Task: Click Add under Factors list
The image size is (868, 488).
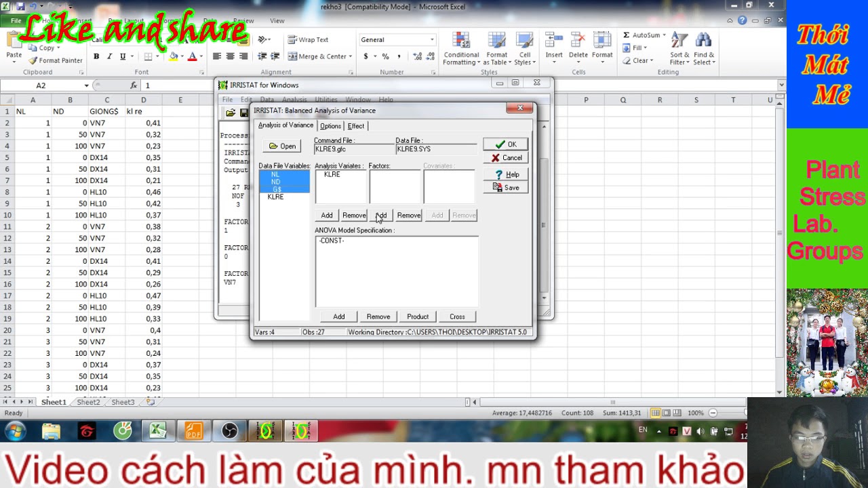Action: click(x=381, y=216)
